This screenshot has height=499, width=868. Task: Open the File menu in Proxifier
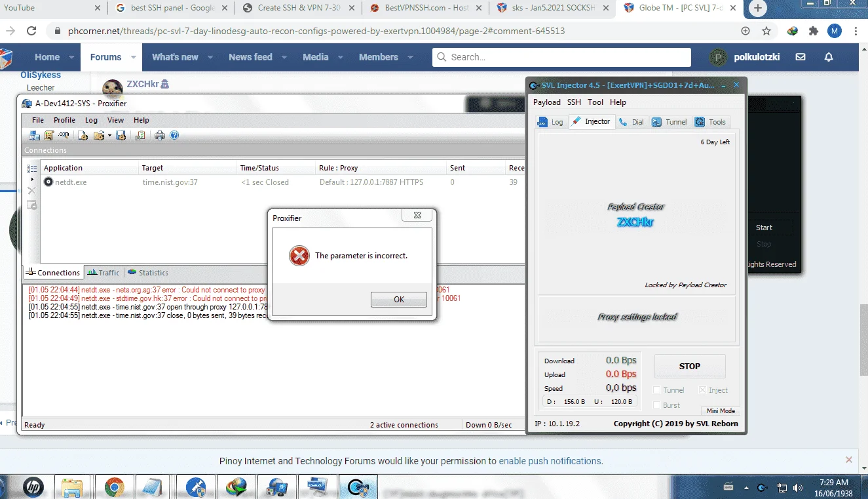coord(38,120)
